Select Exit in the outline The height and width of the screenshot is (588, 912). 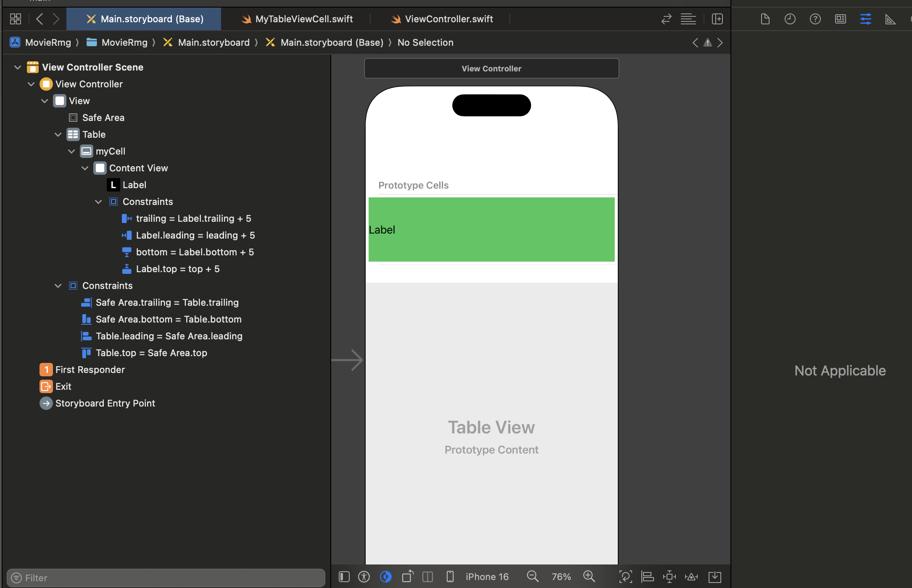click(55, 386)
